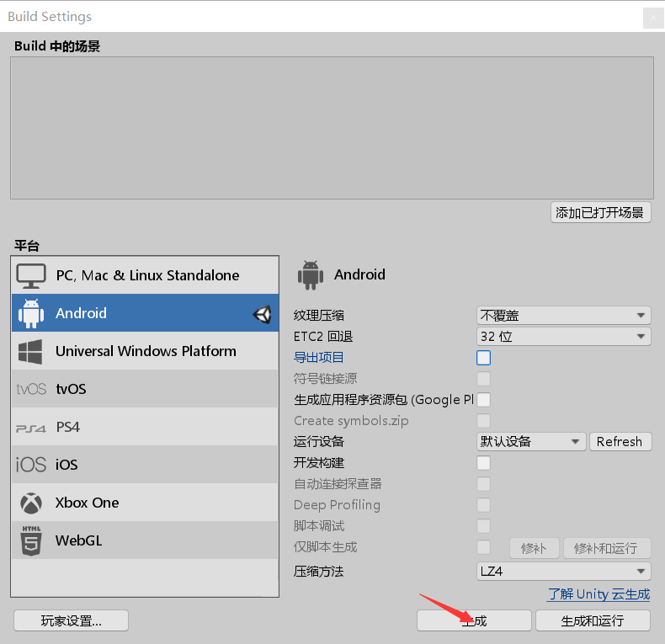Click the Refresh button

pyautogui.click(x=620, y=442)
